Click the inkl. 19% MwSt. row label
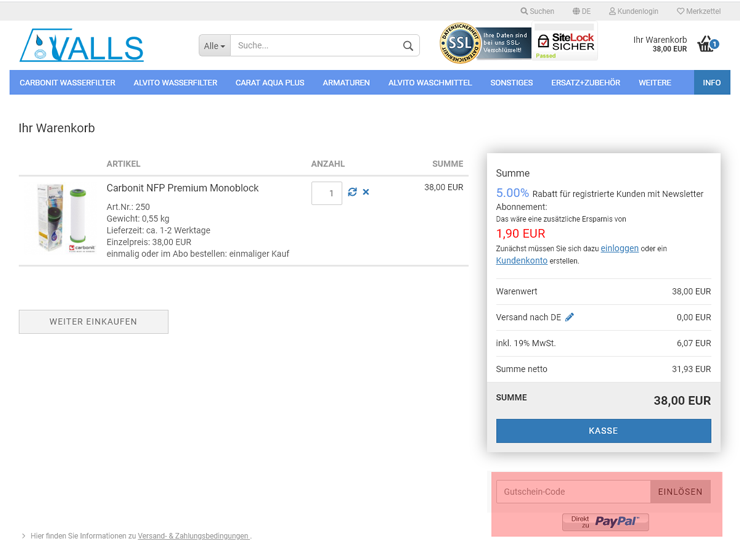The width and height of the screenshot is (740, 553). point(526,343)
